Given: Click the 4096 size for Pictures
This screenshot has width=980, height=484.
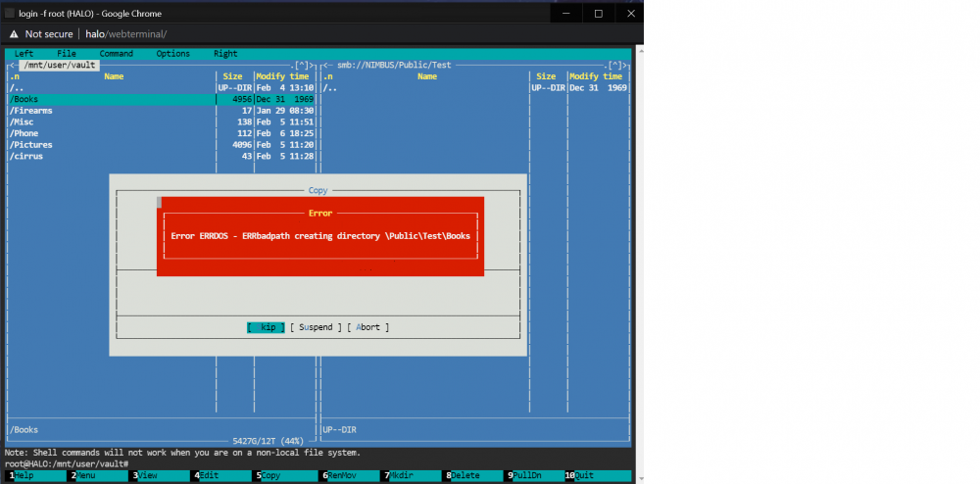Looking at the screenshot, I should [x=241, y=145].
